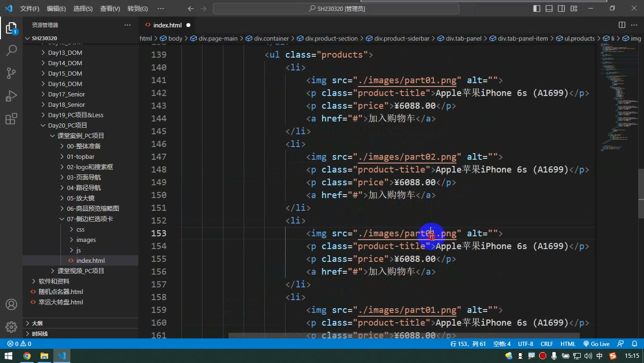
Task: Open the Explorer view in activity bar
Action: 11,27
